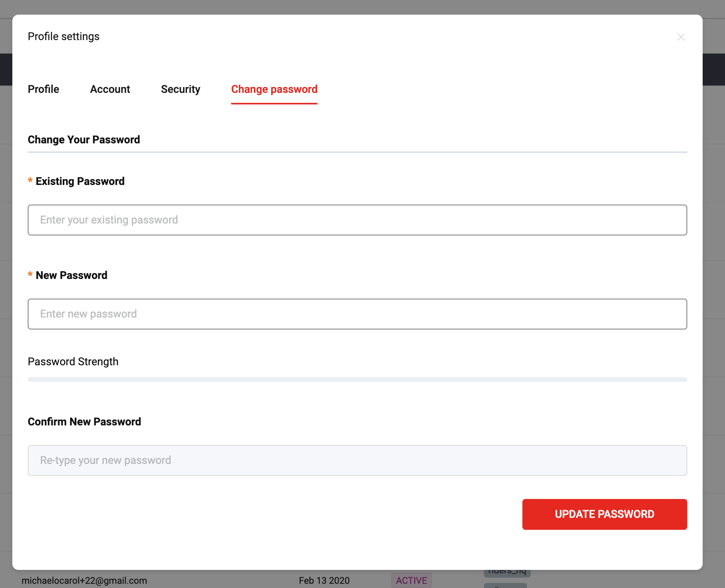The image size is (725, 588).
Task: Select the Confirm New Password field
Action: [357, 460]
